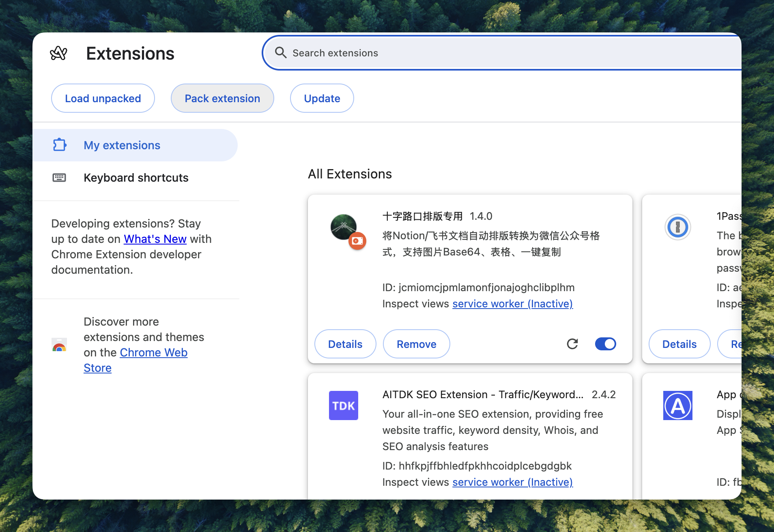The height and width of the screenshot is (532, 774).
Task: Click the Load unpacked button
Action: 103,98
